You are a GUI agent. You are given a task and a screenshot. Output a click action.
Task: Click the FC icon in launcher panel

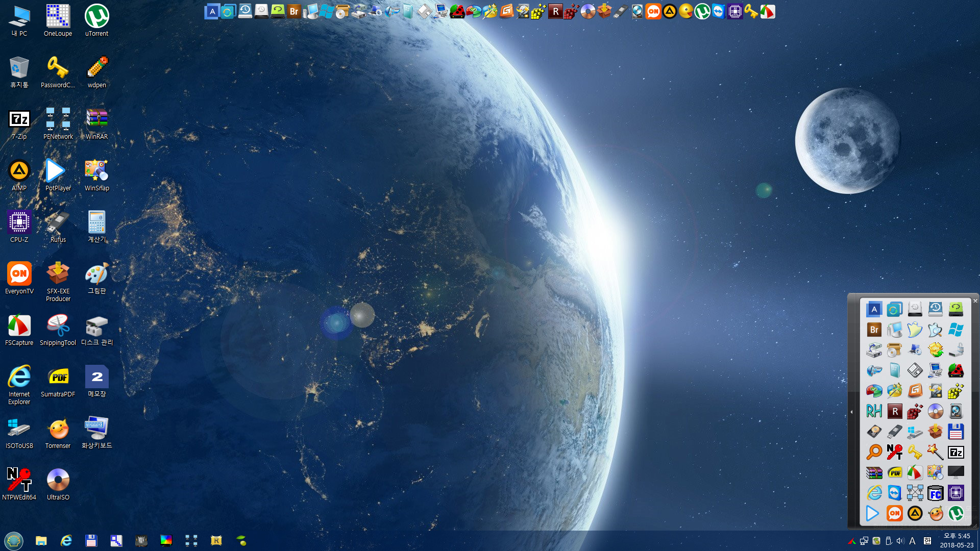pyautogui.click(x=935, y=493)
